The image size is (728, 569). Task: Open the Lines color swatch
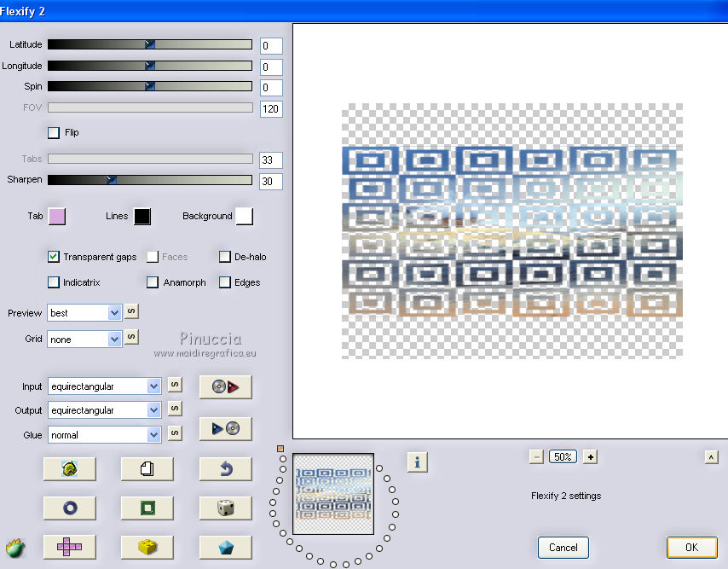(x=142, y=217)
